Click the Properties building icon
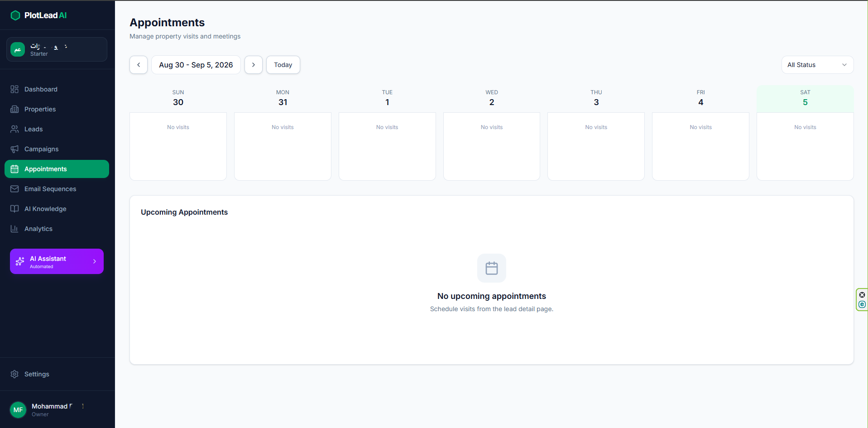This screenshot has height=428, width=868. [14, 109]
